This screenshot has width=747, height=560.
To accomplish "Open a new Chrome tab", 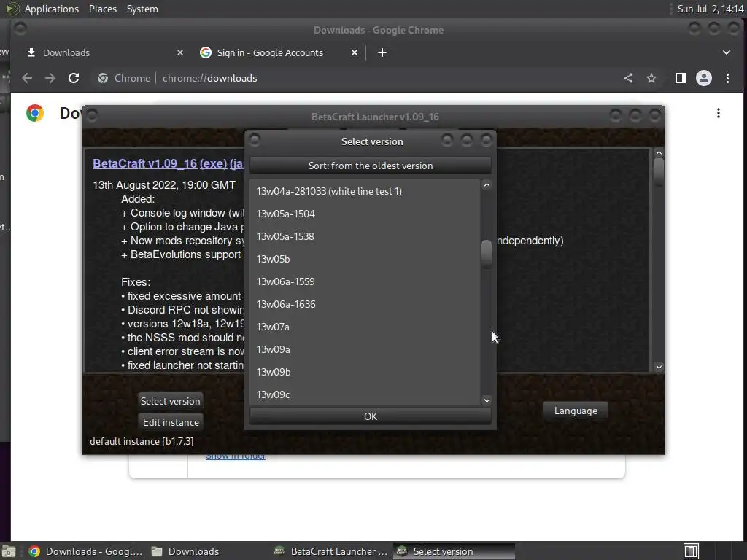I will coord(382,52).
